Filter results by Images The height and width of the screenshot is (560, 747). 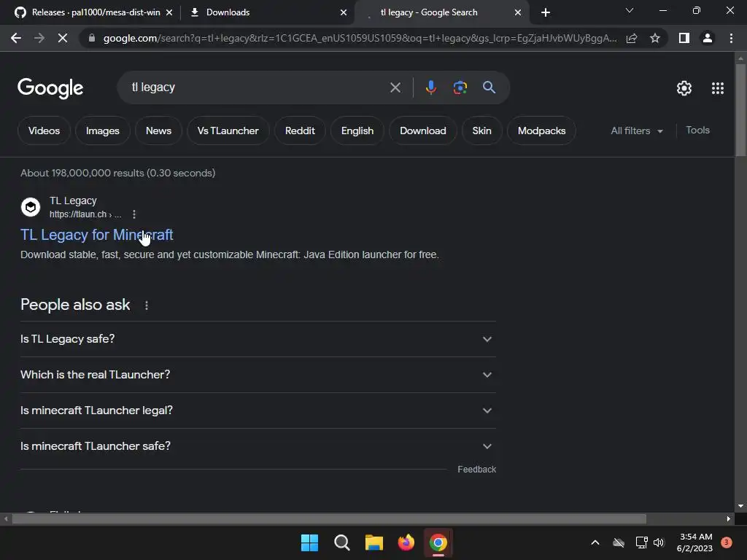102,131
